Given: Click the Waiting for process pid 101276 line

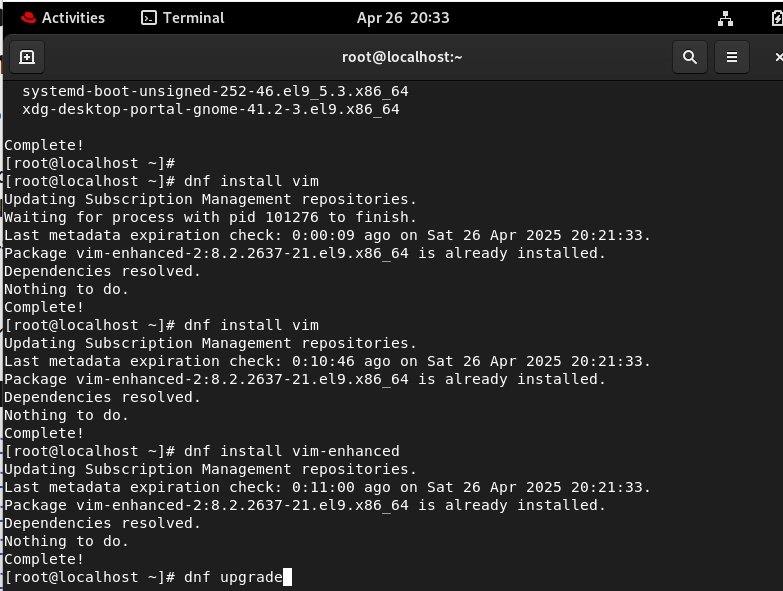Looking at the screenshot, I should click(210, 217).
